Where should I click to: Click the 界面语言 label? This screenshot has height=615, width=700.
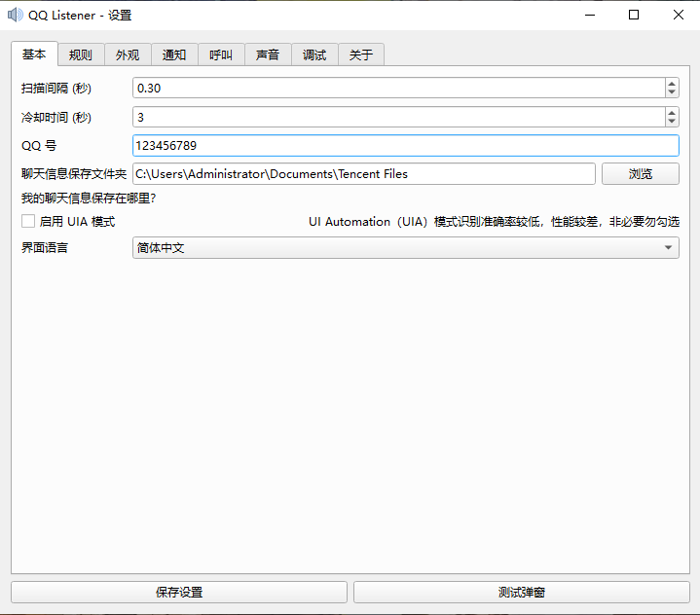pos(45,248)
